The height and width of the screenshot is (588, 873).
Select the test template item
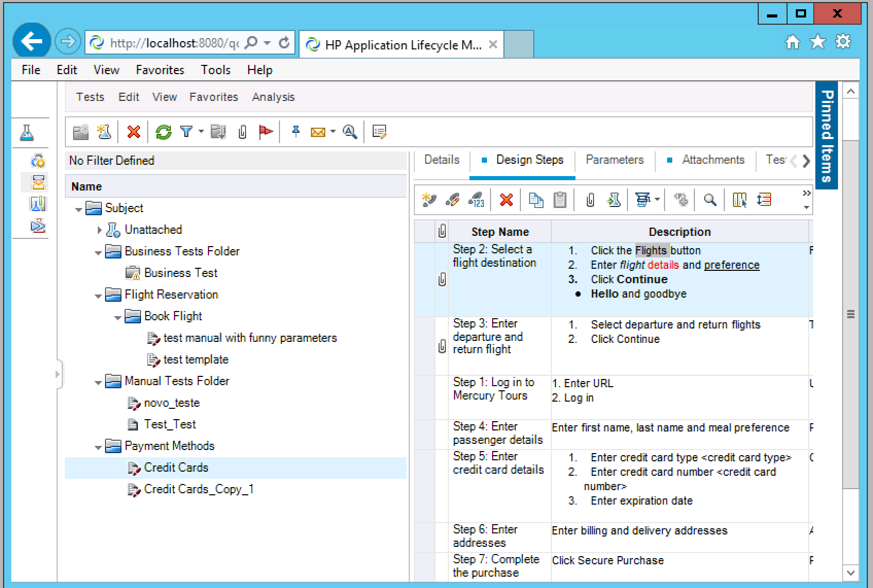(196, 359)
